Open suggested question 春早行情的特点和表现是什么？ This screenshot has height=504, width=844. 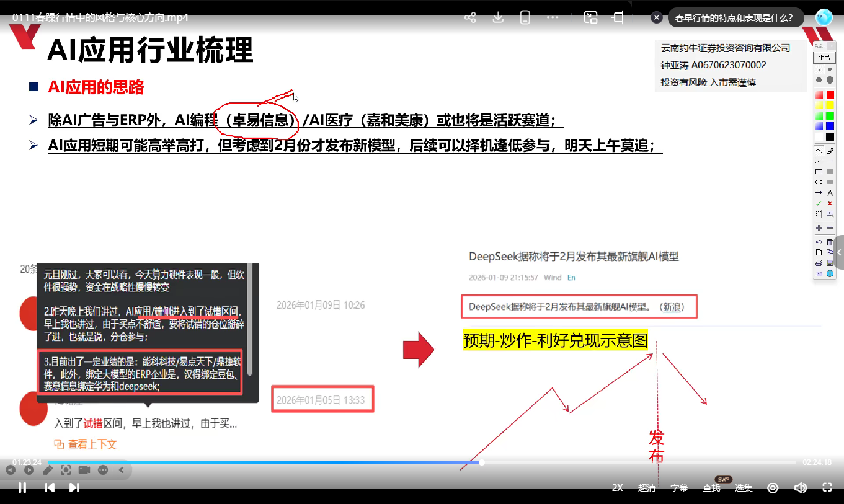(x=734, y=18)
